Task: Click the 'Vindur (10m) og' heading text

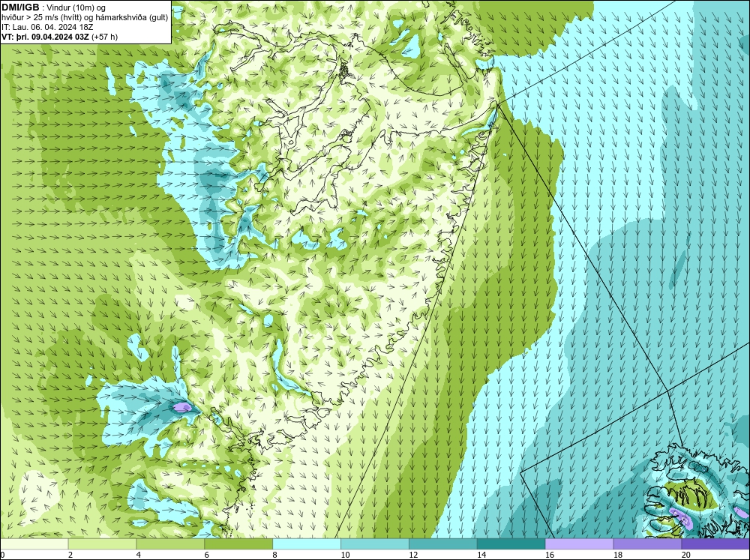Action: 76,7
